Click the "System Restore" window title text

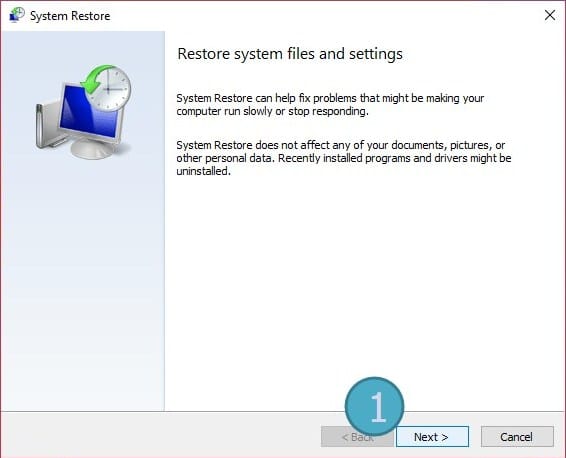[70, 16]
